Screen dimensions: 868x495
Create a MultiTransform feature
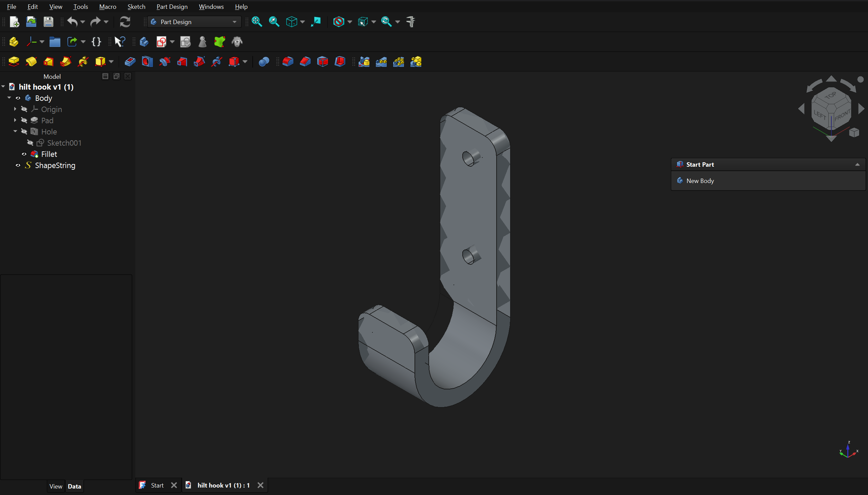coord(416,61)
